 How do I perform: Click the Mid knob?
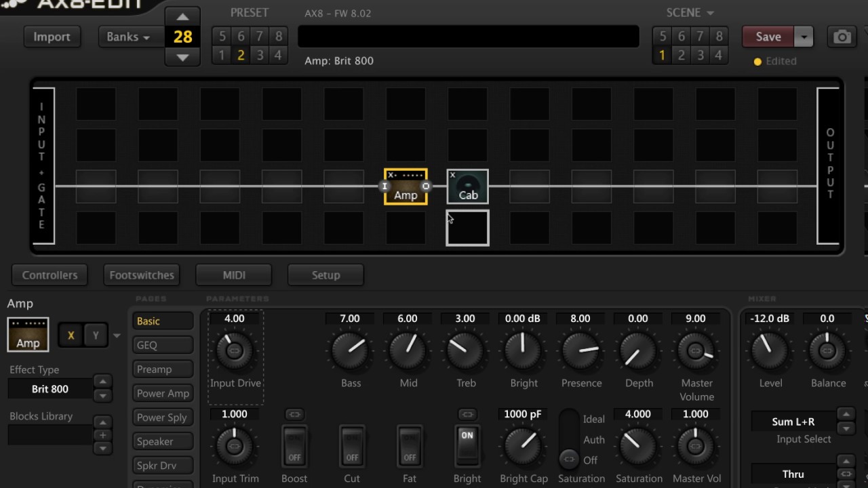tap(408, 350)
